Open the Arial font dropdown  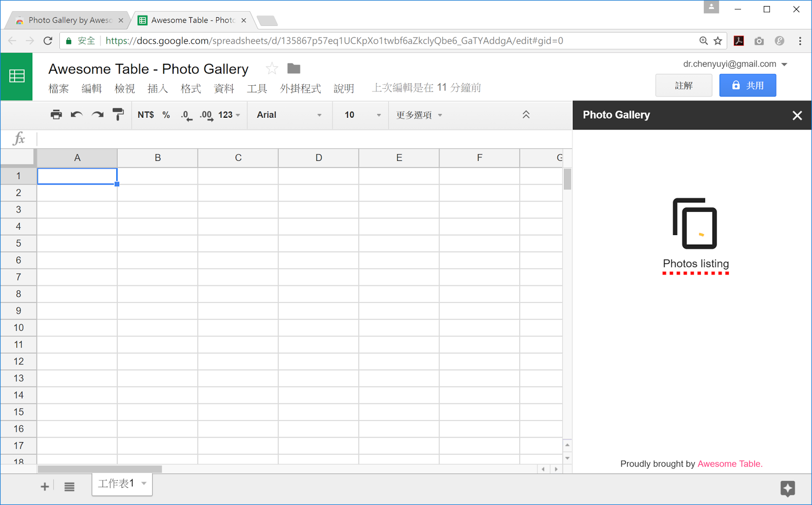[x=289, y=115]
